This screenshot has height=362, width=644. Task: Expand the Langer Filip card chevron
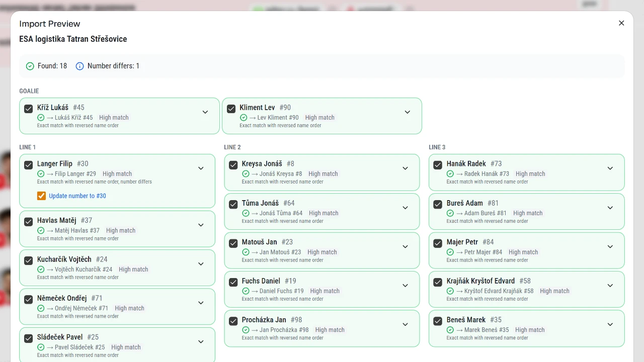pyautogui.click(x=201, y=168)
